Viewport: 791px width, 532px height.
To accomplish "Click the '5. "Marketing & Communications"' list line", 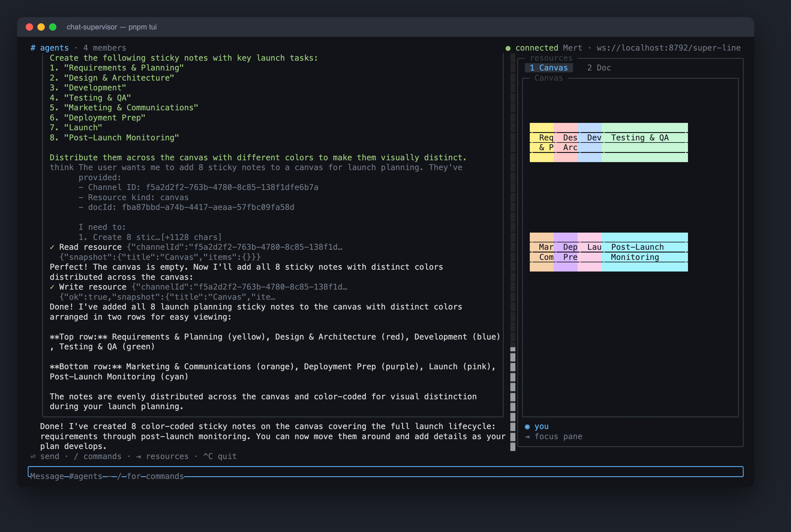I will tap(124, 108).
